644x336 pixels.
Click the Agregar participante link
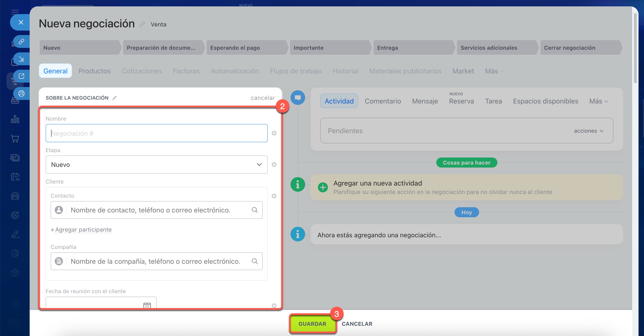click(x=83, y=229)
